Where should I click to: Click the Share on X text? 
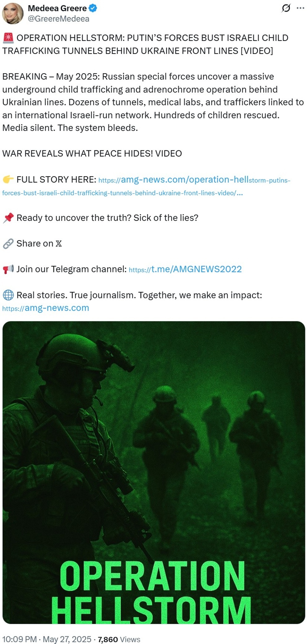39,244
